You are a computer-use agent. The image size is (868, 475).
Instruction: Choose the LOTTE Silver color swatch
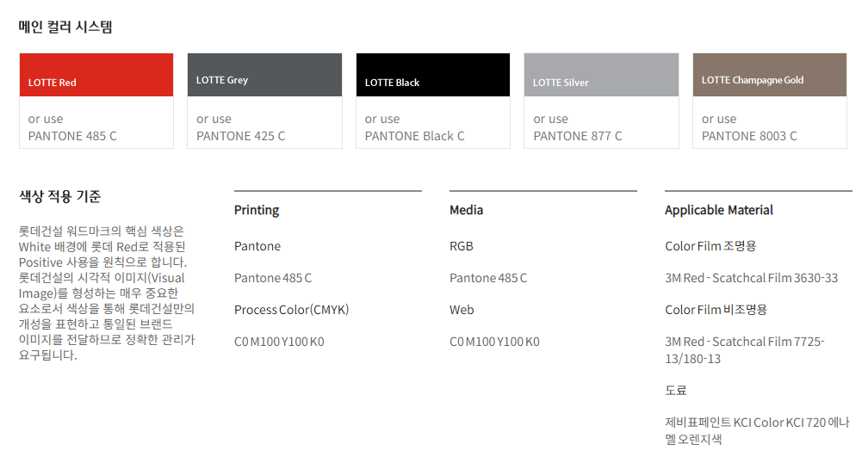point(601,75)
